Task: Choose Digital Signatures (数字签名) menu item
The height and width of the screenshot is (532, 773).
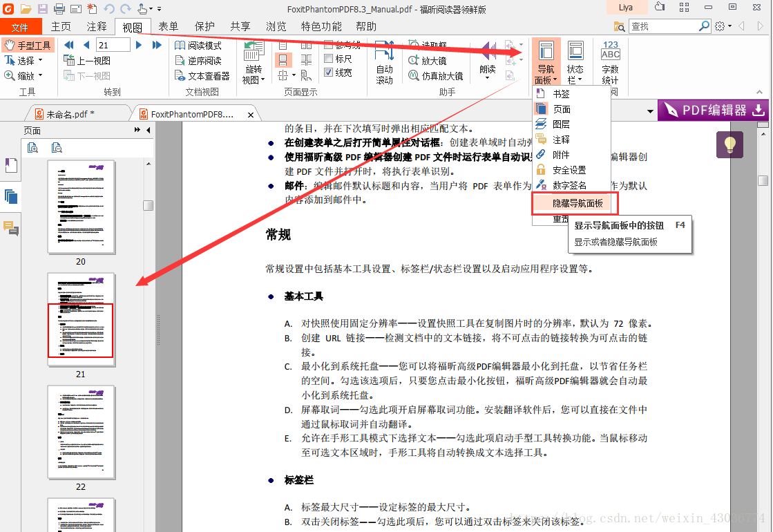Action: pyautogui.click(x=572, y=185)
